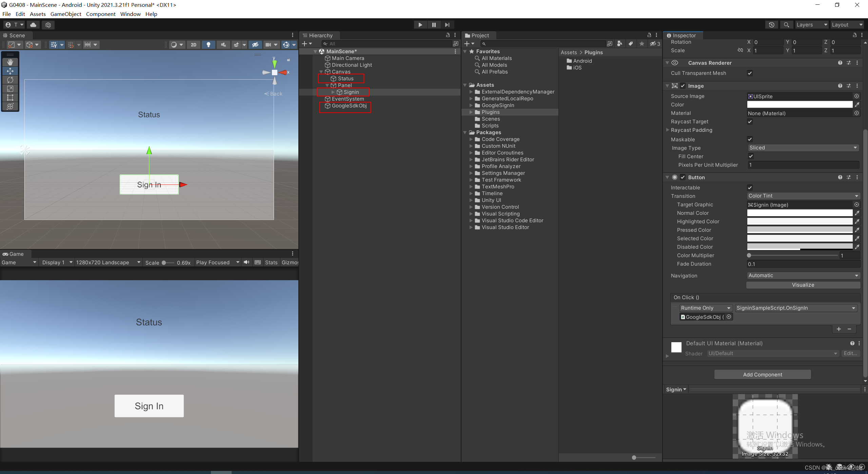
Task: Toggle 2D view mode in the Scene view
Action: [194, 44]
